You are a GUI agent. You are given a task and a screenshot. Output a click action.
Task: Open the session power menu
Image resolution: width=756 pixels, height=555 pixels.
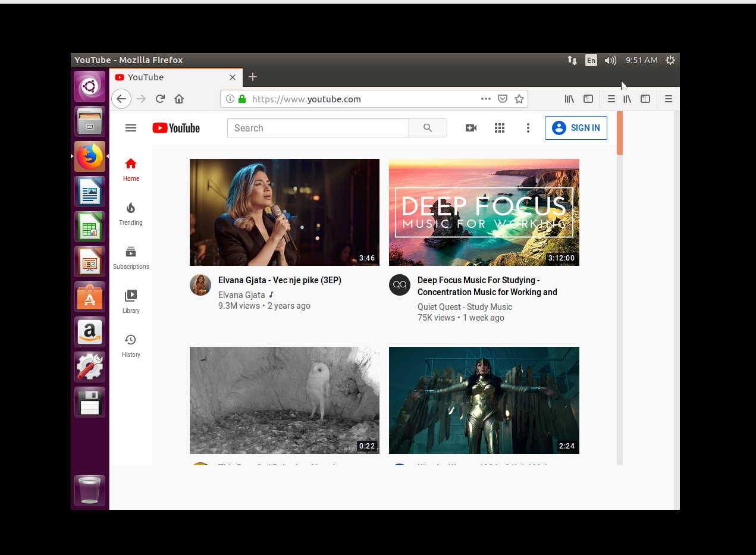[x=670, y=60]
